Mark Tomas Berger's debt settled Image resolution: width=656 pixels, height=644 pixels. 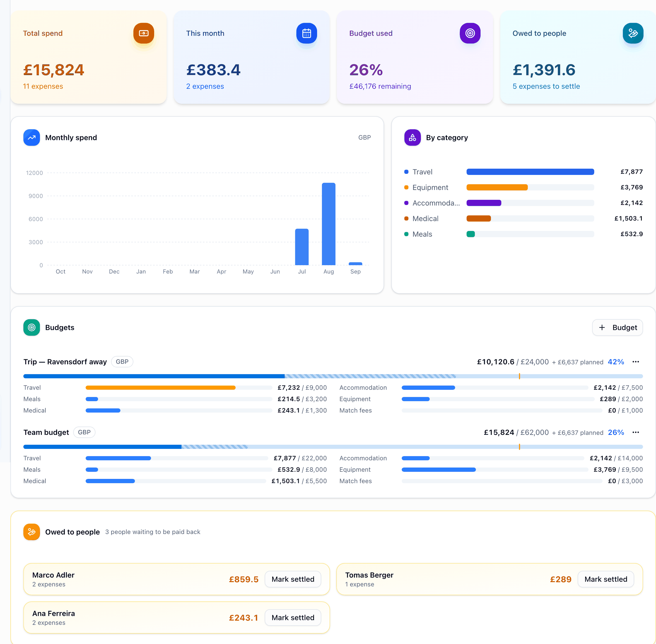pos(606,579)
